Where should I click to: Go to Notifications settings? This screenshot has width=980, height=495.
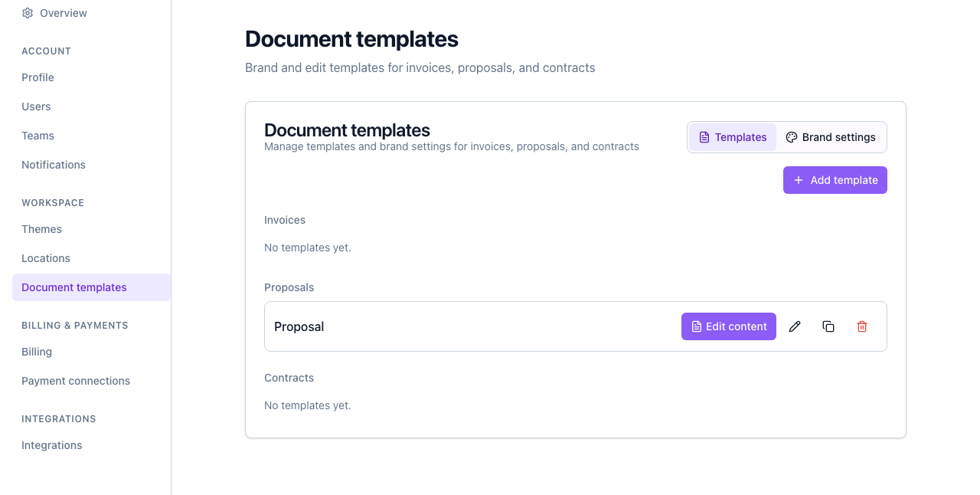54,165
